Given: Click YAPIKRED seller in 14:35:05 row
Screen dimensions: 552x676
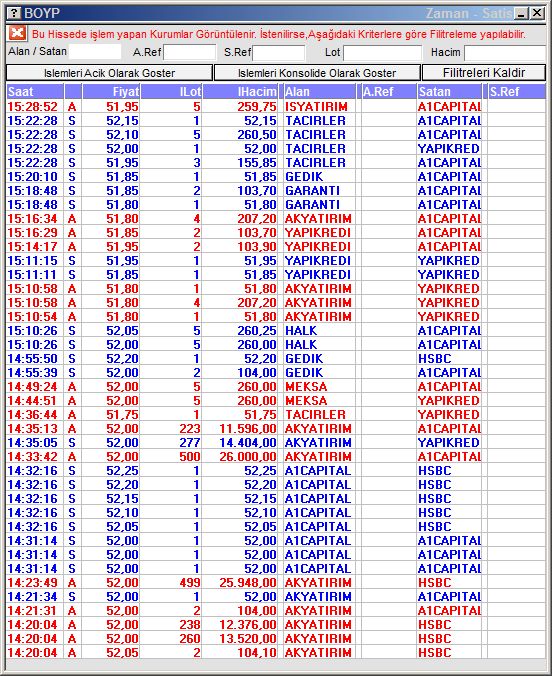Looking at the screenshot, I should point(448,443).
